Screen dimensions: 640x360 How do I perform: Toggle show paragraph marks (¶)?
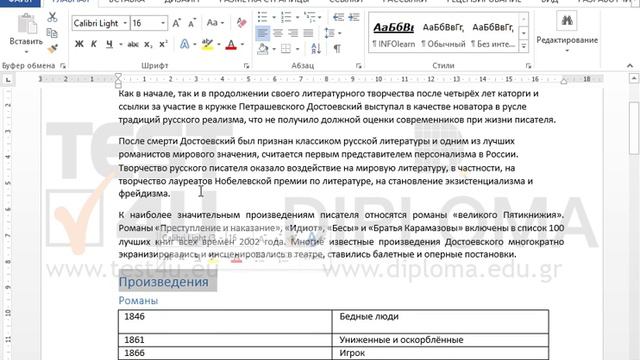coord(337,49)
